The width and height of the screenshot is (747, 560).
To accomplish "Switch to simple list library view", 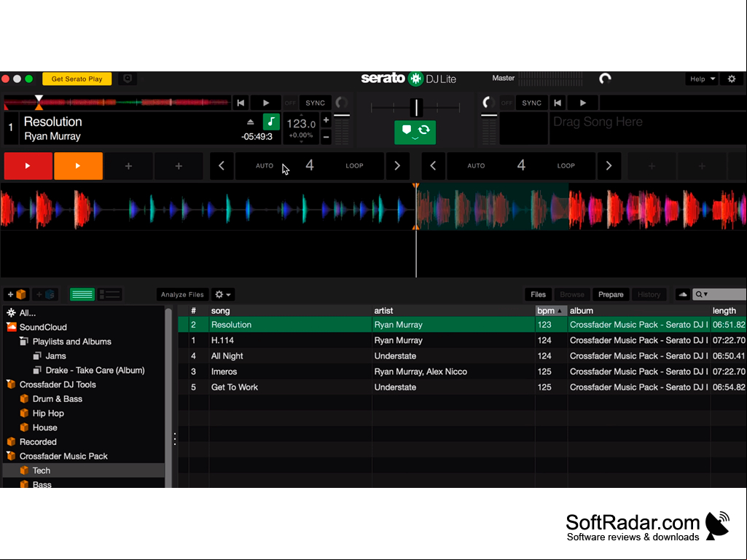I will click(x=82, y=294).
